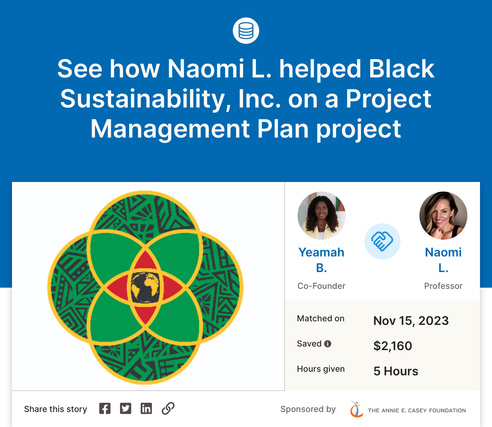Share this story on LinkedIn
This screenshot has height=427, width=492.
click(x=146, y=408)
